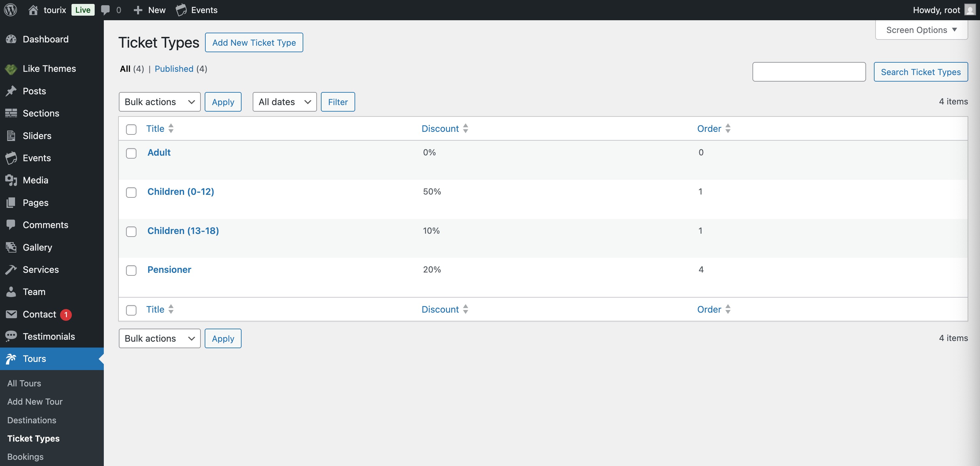This screenshot has width=980, height=466.
Task: Open Children (0-12) ticket type
Action: [x=181, y=191]
